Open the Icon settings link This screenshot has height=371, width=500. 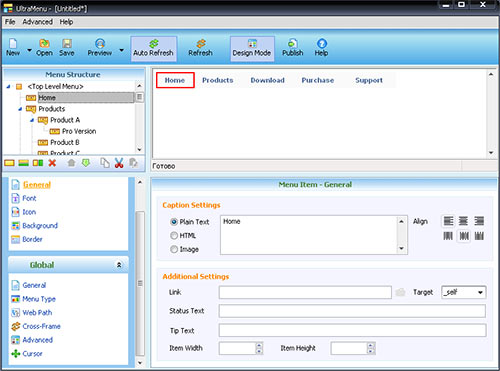(29, 212)
